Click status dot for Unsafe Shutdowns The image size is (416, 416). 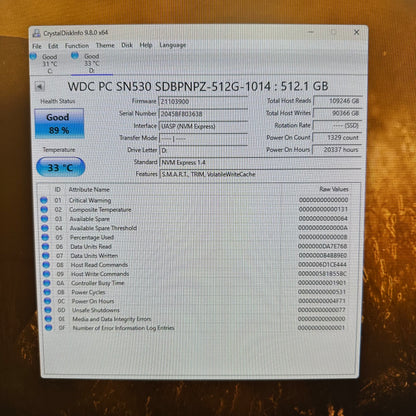point(48,310)
